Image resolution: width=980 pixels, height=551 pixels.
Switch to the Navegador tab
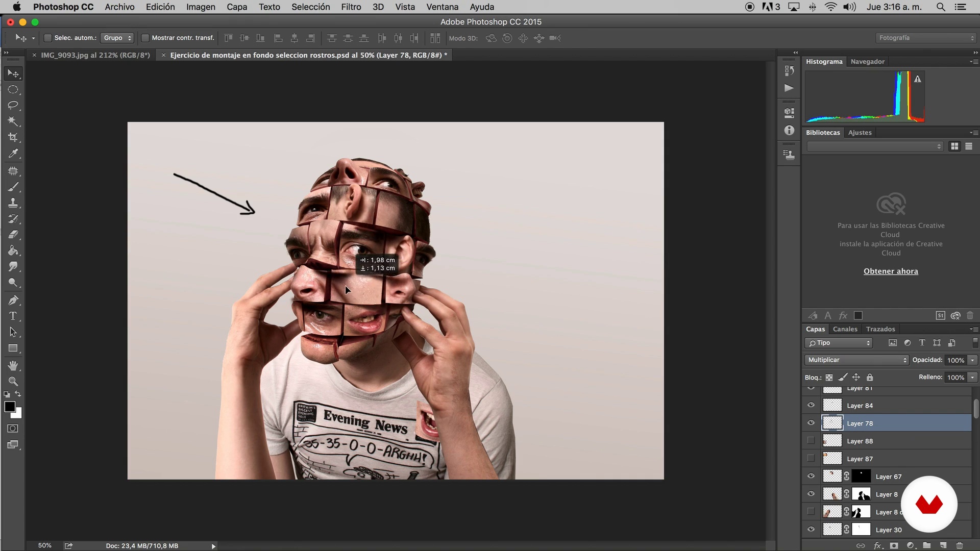click(868, 61)
